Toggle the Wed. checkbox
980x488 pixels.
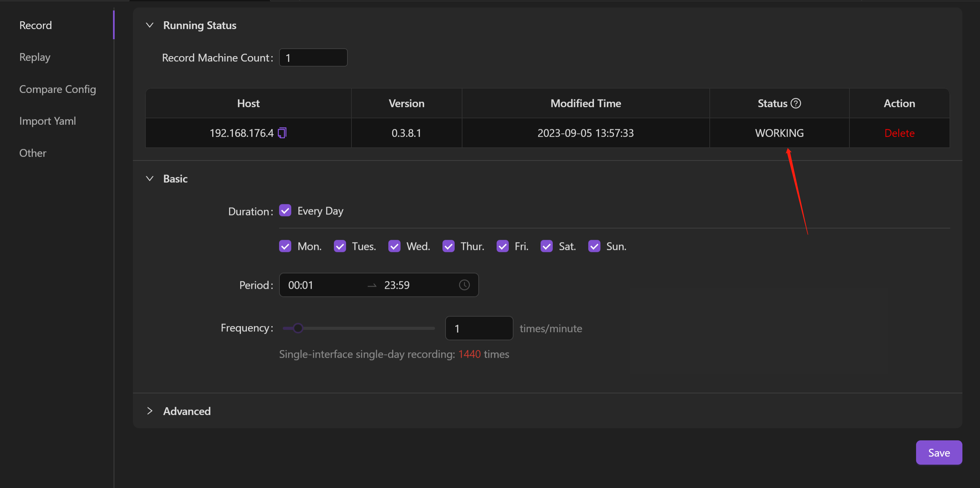tap(394, 246)
